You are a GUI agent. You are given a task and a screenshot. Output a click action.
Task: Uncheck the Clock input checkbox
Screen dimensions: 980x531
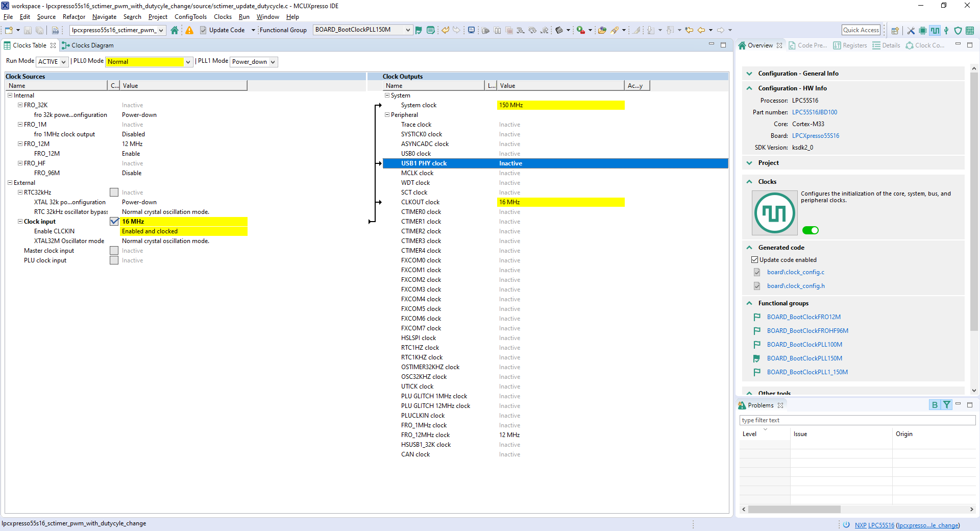click(114, 222)
